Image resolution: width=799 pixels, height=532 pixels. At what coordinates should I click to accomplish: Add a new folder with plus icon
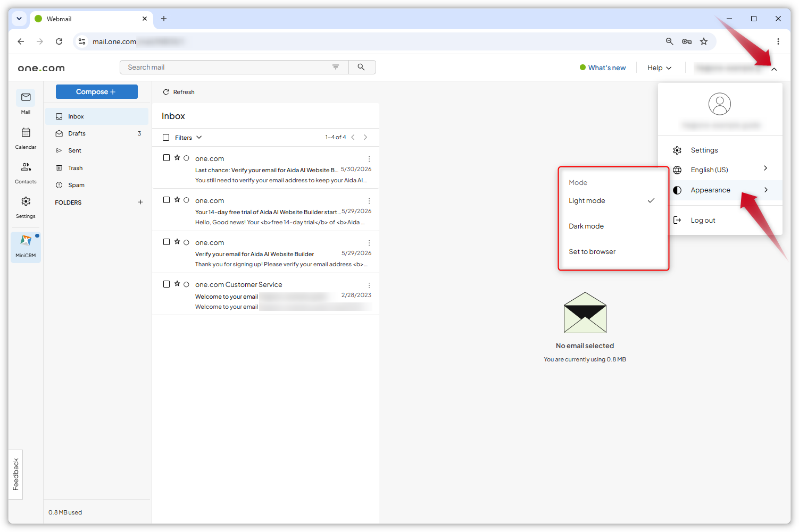140,202
